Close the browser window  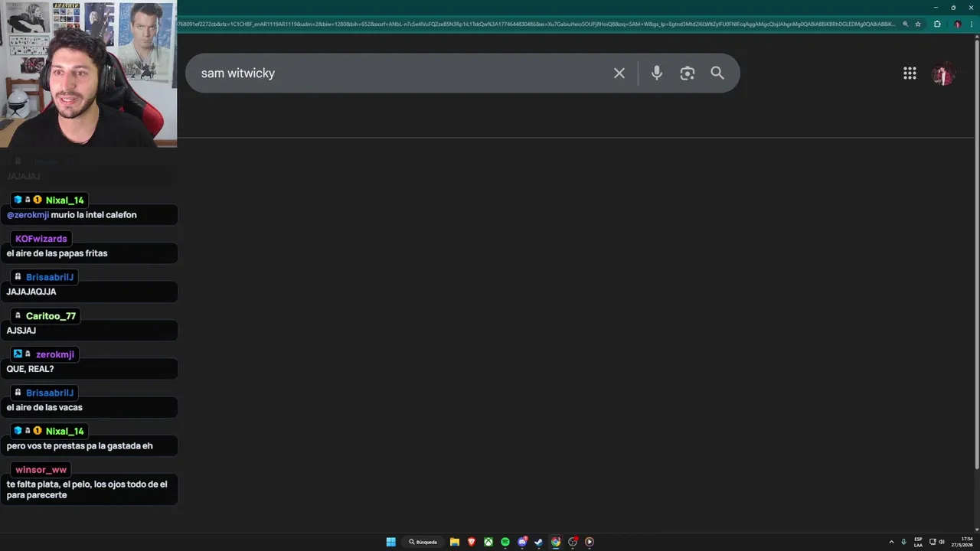pos(971,7)
